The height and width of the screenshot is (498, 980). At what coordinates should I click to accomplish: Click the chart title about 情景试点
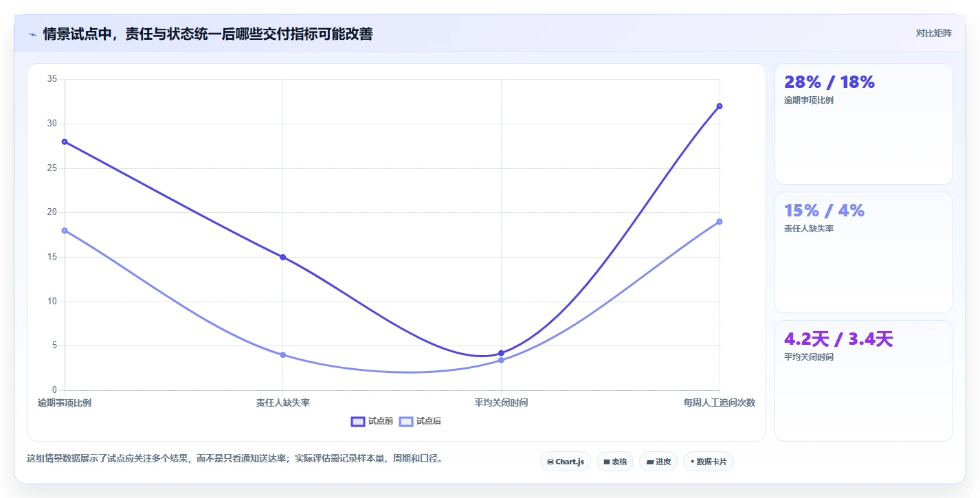(208, 34)
